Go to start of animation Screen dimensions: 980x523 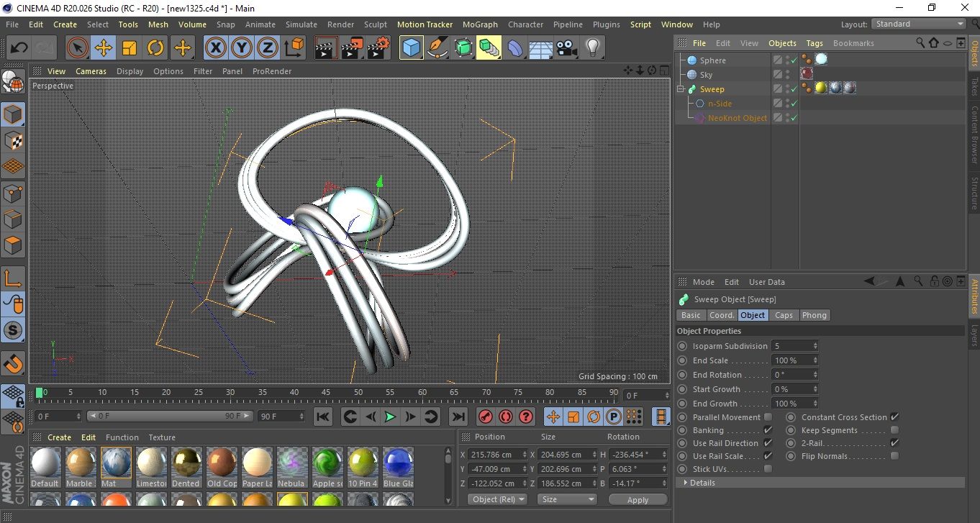[x=323, y=417]
